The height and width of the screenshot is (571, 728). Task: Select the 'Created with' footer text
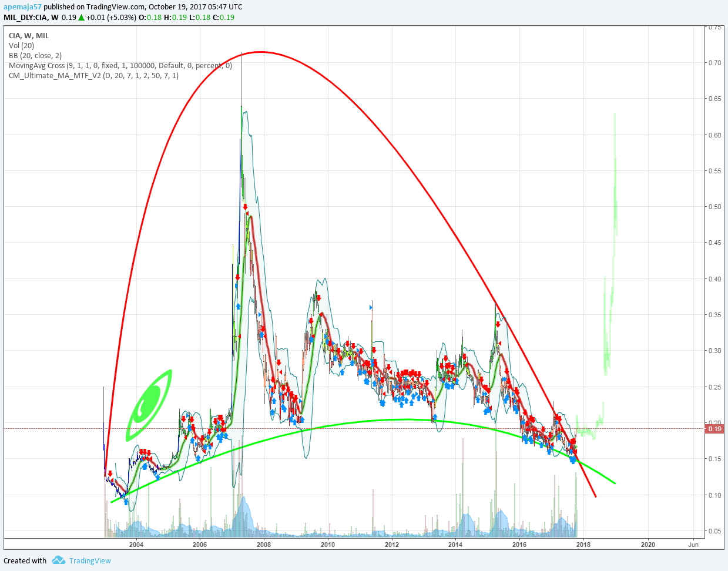pyautogui.click(x=25, y=560)
